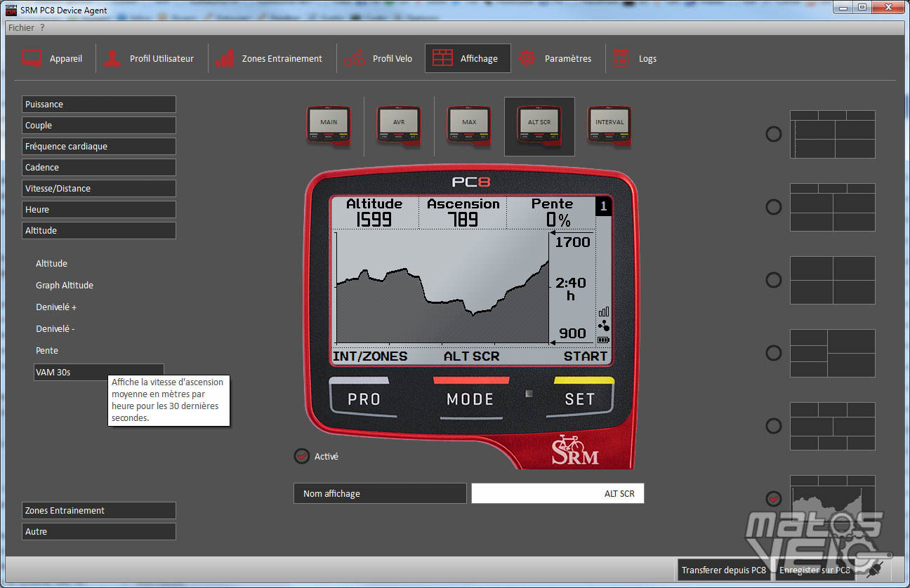Screen dimensions: 910x588
Task: Pick the Denivelé - item
Action: point(55,329)
